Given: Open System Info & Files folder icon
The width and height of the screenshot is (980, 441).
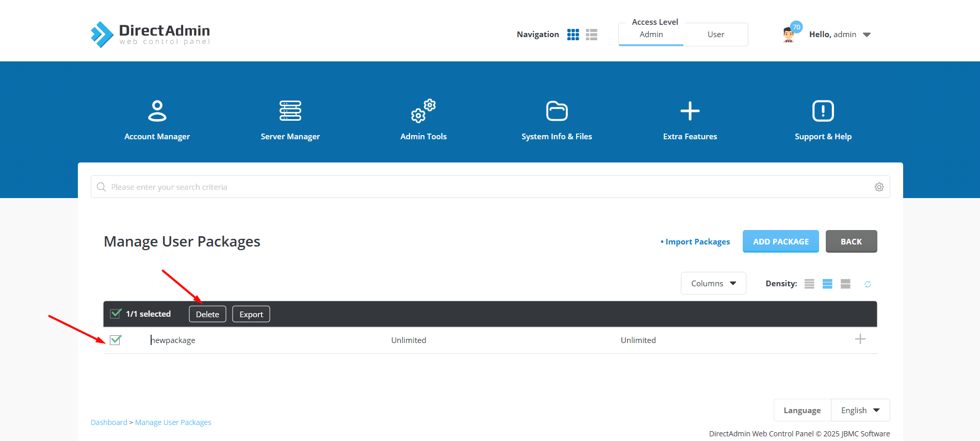Looking at the screenshot, I should [x=557, y=111].
